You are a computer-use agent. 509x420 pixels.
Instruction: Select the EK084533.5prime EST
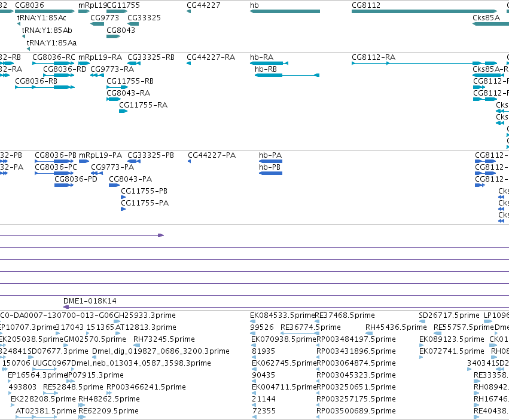252,321
